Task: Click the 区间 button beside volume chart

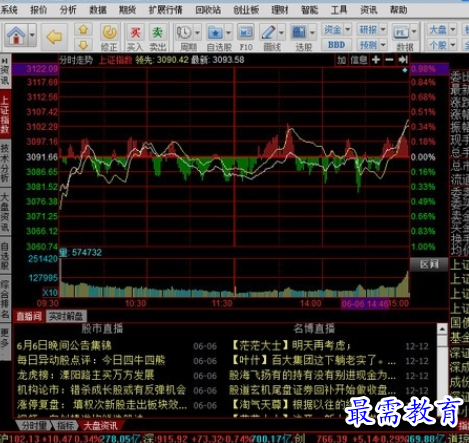Action: pos(429,264)
